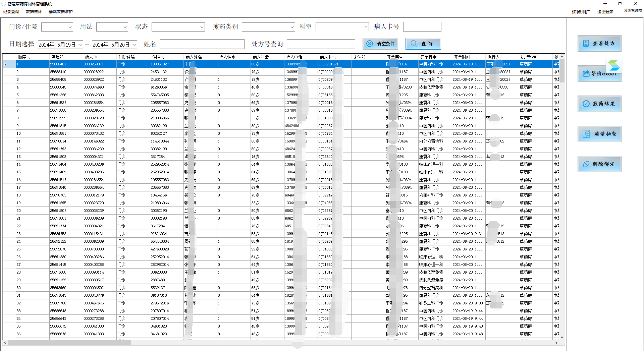Select 针灸二科门诊 cell in row 32

pyautogui.click(x=435, y=303)
